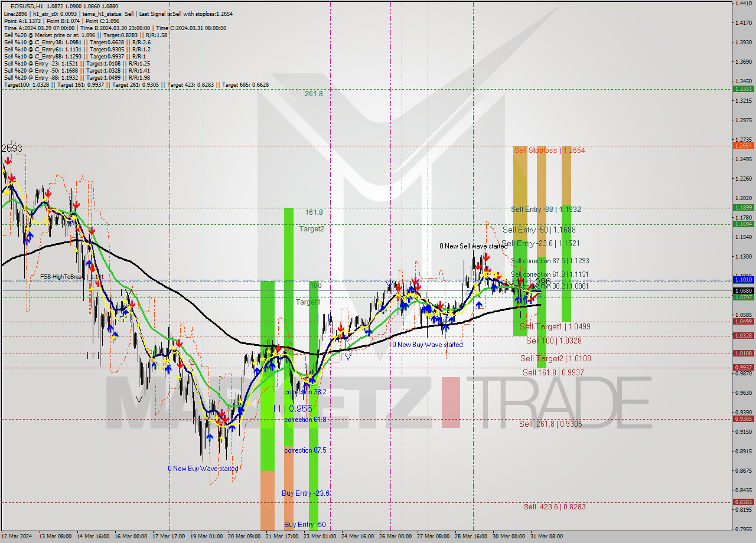Image resolution: width=756 pixels, height=543 pixels.
Task: Click the 'I I | 0.955' label
Action: tap(292, 408)
